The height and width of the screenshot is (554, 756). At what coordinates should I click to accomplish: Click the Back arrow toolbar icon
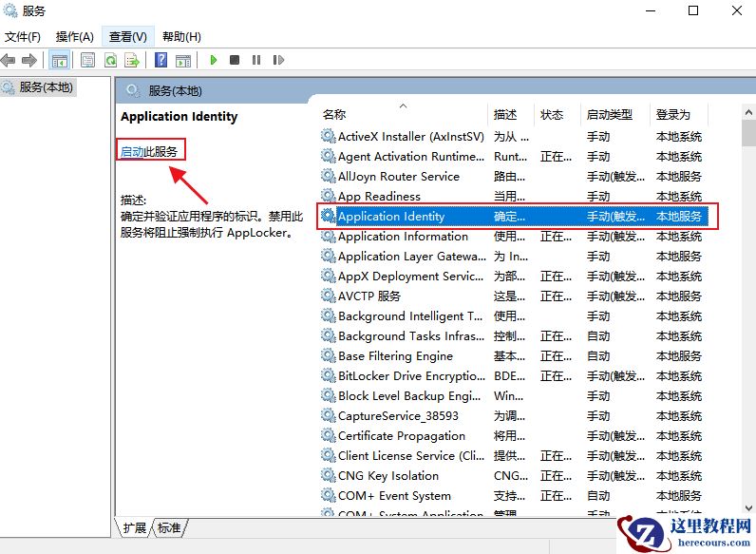[x=9, y=60]
